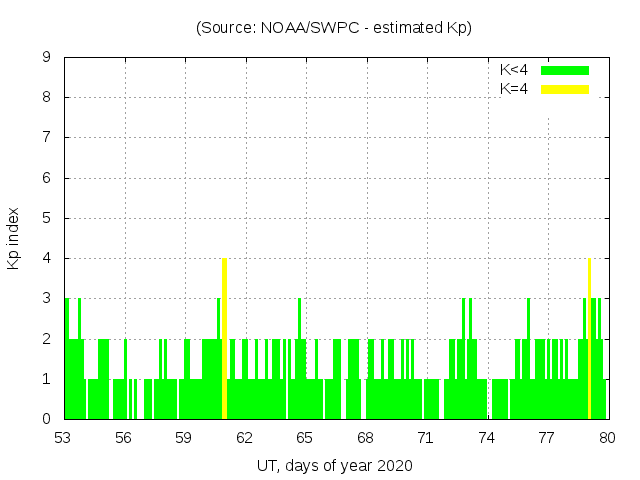Image resolution: width=640 pixels, height=480 pixels.
Task: Click x-axis tick label 74
Action: tap(486, 438)
